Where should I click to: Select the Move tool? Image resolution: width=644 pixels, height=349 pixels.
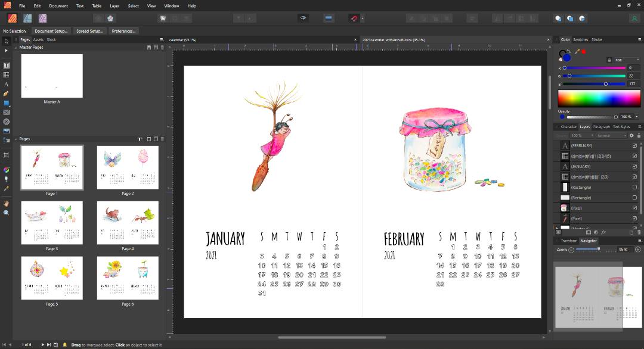point(6,41)
